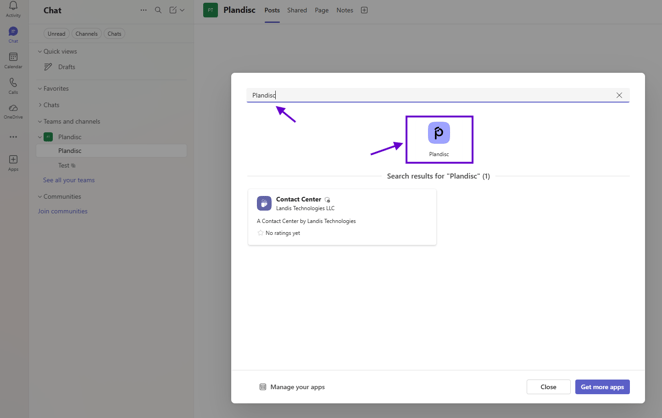Open the more apps ellipsis in sidebar
Viewport: 662px width, 418px height.
pos(13,137)
